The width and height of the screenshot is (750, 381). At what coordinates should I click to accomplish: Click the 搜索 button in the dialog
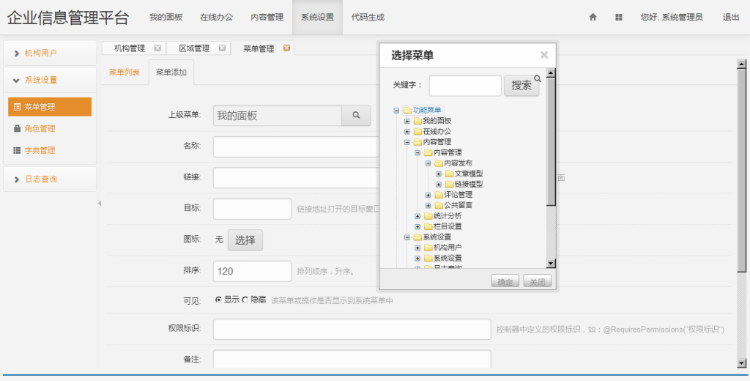pos(521,86)
